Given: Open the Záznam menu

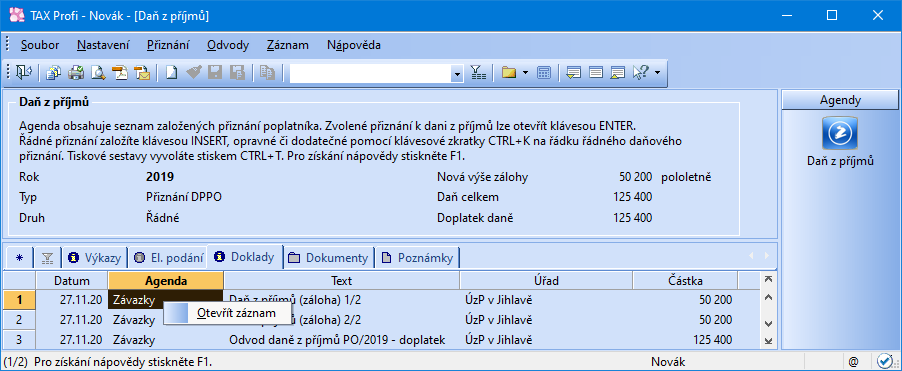Looking at the screenshot, I should [x=288, y=45].
